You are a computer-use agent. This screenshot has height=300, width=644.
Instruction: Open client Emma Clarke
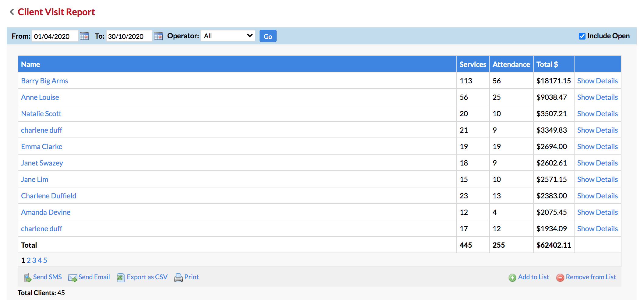click(x=41, y=147)
